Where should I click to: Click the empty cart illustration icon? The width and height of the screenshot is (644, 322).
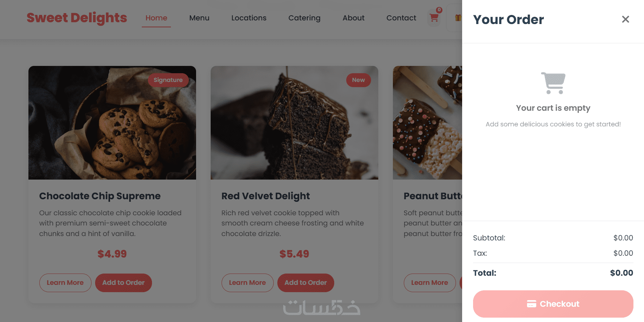553,83
